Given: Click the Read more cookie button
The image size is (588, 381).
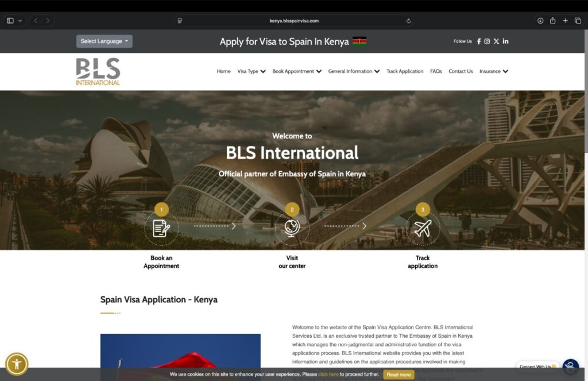Looking at the screenshot, I should (399, 375).
